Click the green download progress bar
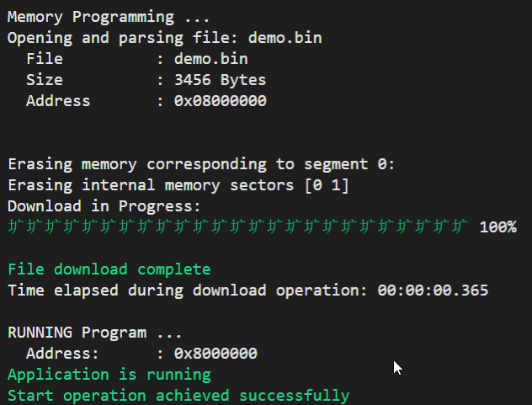Screen dimensions: 532x405 238,226
